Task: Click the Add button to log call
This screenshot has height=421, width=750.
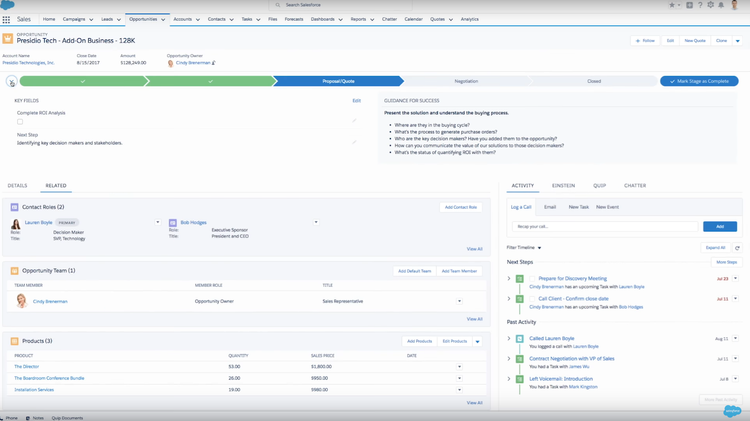Action: coord(719,226)
